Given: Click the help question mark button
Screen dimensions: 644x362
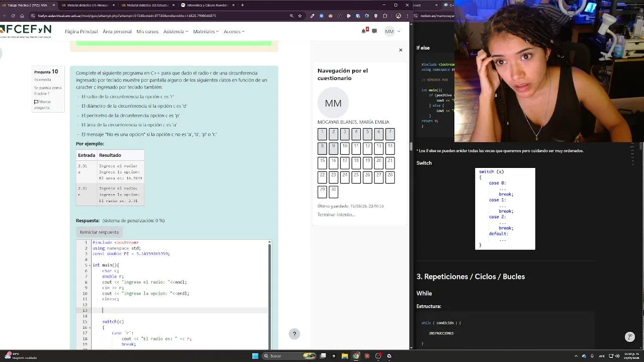Looking at the screenshot, I should coord(294,334).
